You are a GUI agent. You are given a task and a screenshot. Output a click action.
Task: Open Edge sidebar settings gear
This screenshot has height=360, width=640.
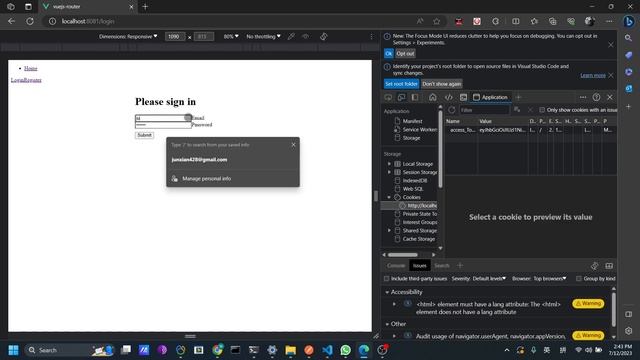tap(629, 331)
